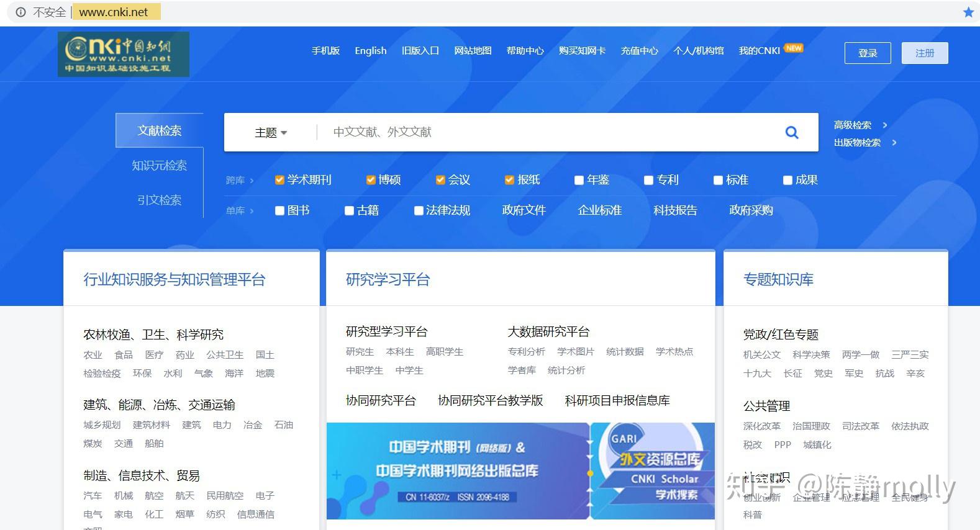
Task: Click 学术热点 link
Action: tap(674, 352)
